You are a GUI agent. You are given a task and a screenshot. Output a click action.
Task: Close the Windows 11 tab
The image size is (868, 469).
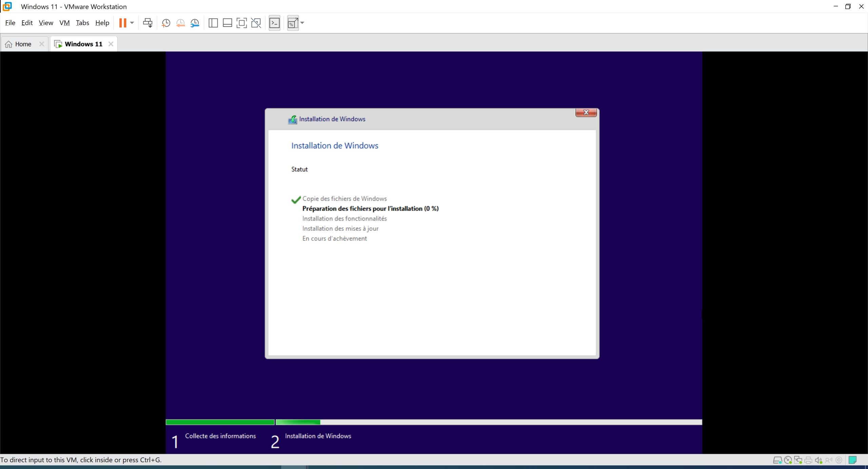[x=111, y=44]
